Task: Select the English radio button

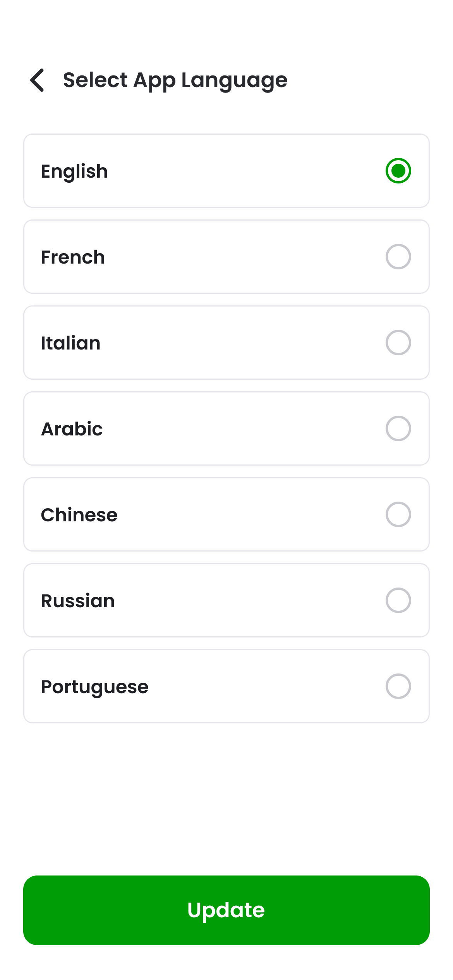Action: (x=398, y=171)
